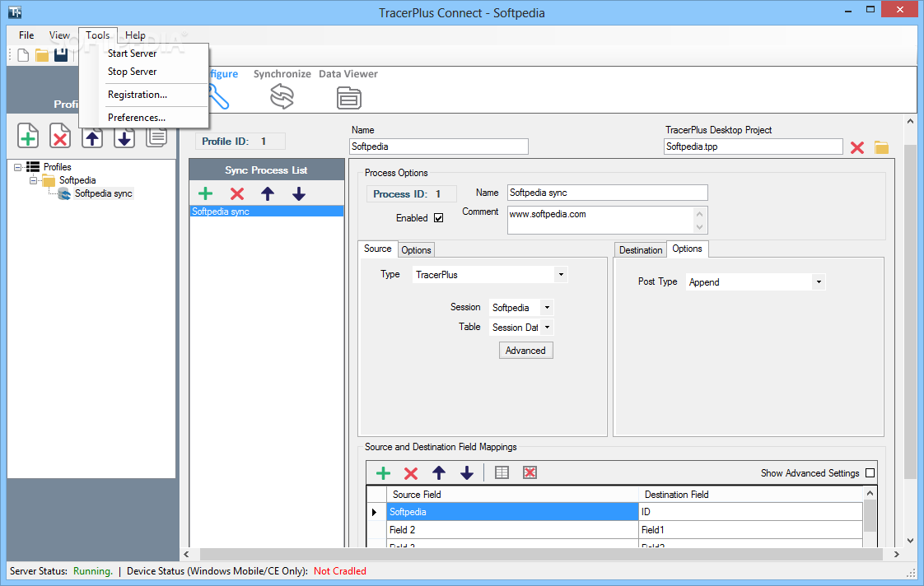This screenshot has height=586, width=924.
Task: Click the Destination Field column header
Action: 751,495
